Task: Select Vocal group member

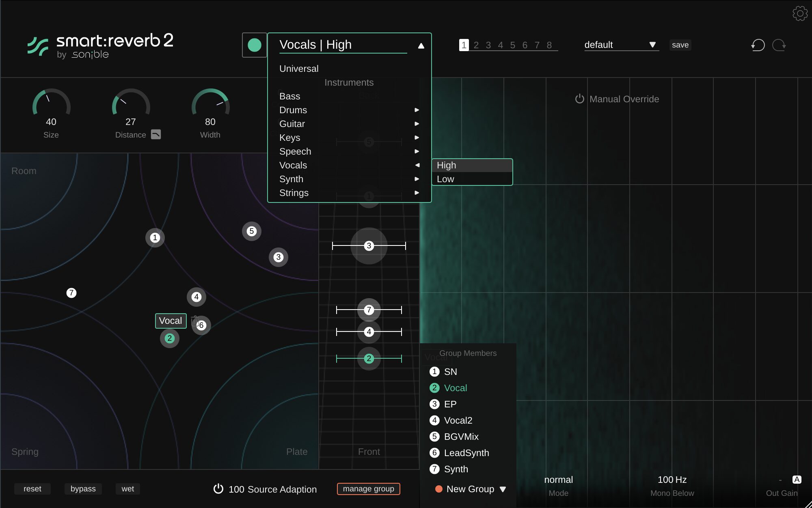Action: pyautogui.click(x=449, y=388)
